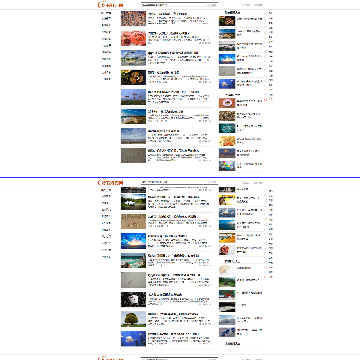Open the cracked sand article thumbnail
Image resolution: width=360 pixels, height=360 pixels.
(x=133, y=221)
